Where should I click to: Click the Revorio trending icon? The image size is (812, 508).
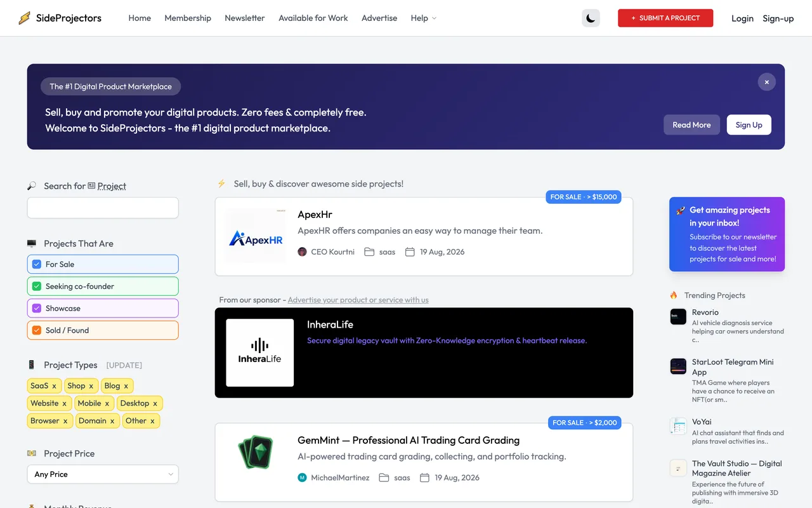tap(678, 316)
